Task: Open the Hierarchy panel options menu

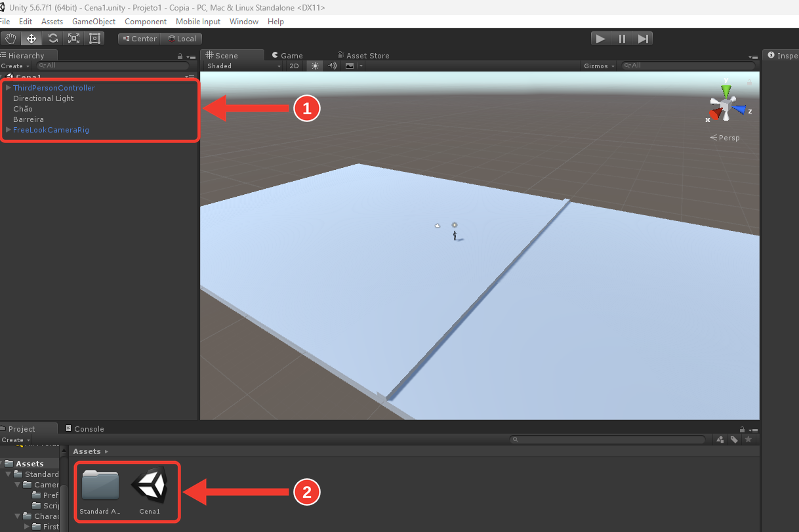Action: (191, 57)
